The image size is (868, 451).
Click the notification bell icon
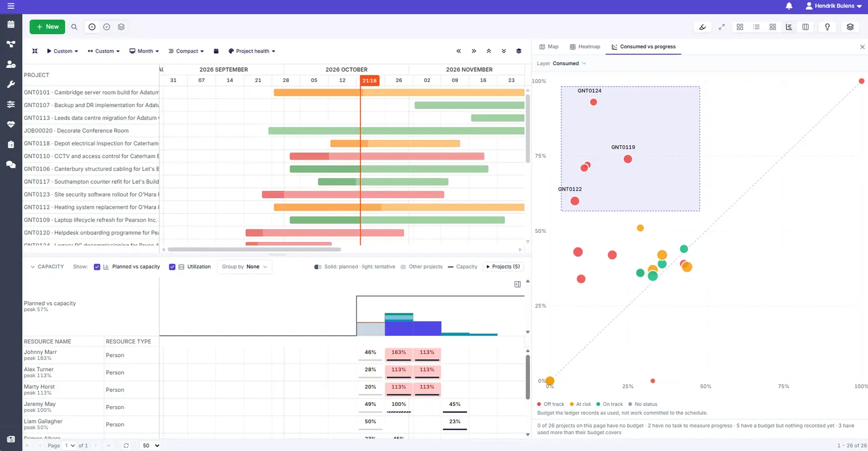coord(789,6)
